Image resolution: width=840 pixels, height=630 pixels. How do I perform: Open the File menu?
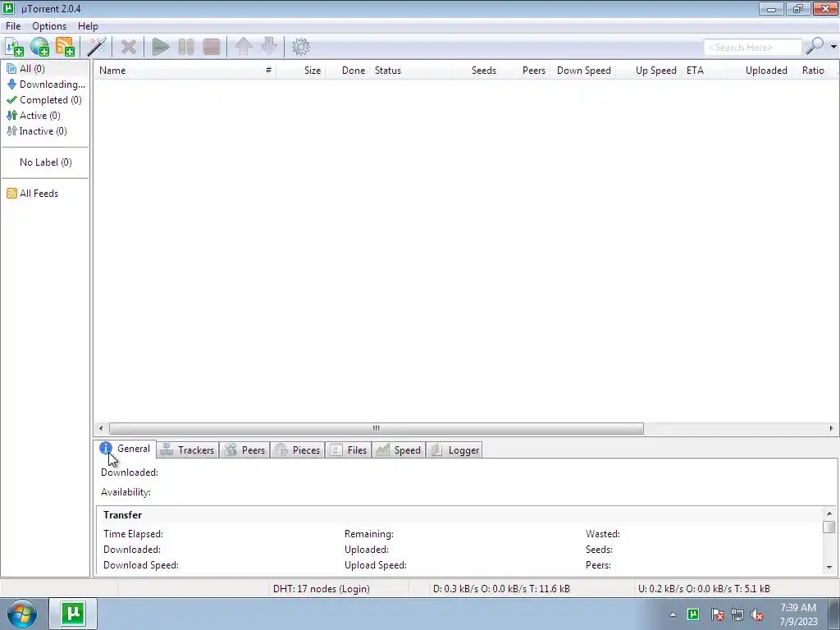(x=13, y=26)
